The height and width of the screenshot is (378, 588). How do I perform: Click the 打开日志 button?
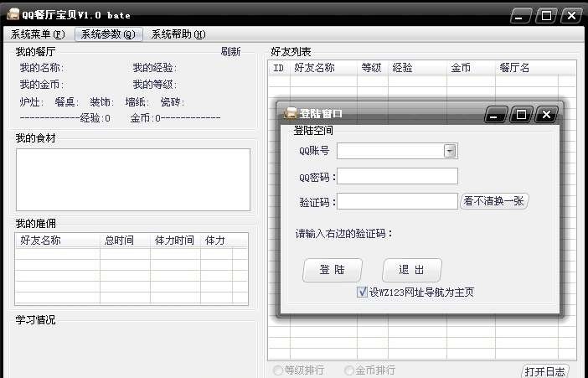pyautogui.click(x=545, y=371)
